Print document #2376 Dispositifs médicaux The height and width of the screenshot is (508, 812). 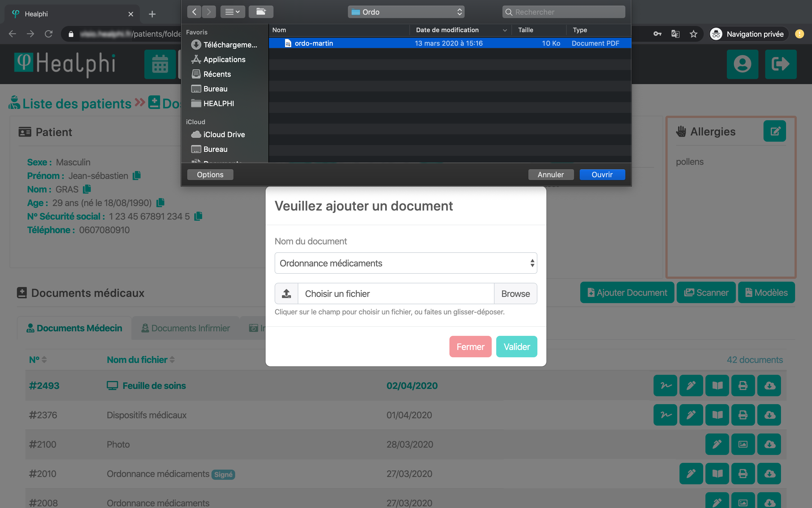coord(743,415)
